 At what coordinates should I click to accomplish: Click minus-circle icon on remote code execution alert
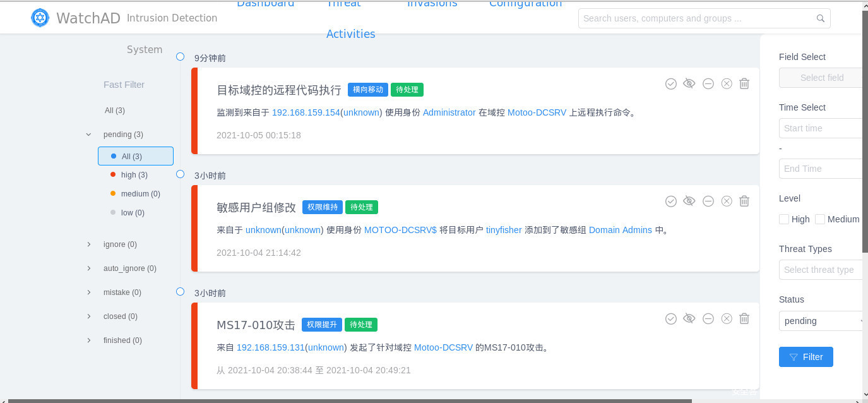[x=708, y=83]
